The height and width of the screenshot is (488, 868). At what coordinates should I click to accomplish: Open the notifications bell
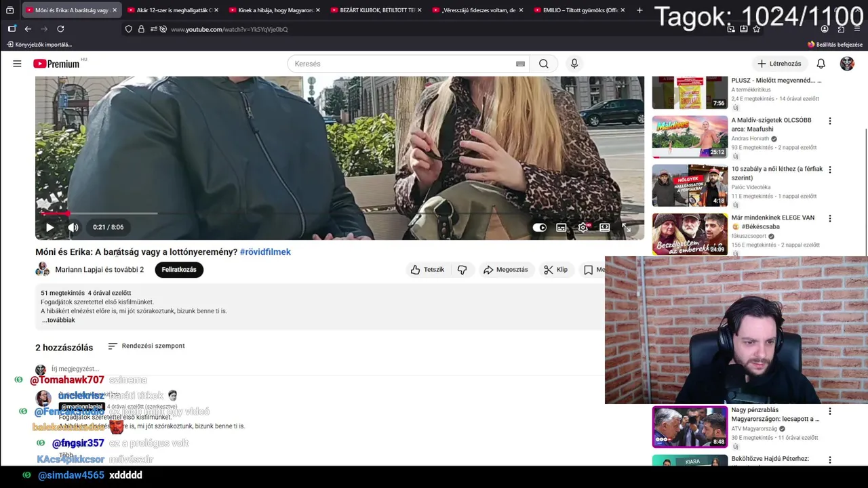pyautogui.click(x=821, y=64)
